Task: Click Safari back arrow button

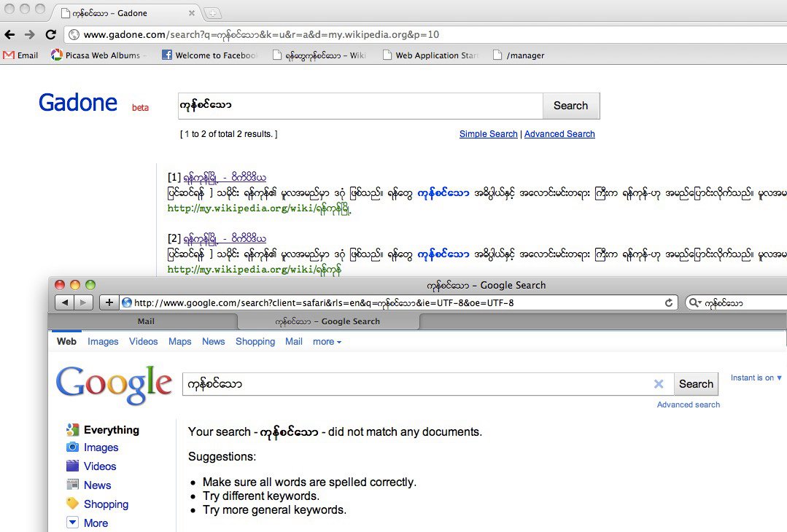Action: click(64, 302)
